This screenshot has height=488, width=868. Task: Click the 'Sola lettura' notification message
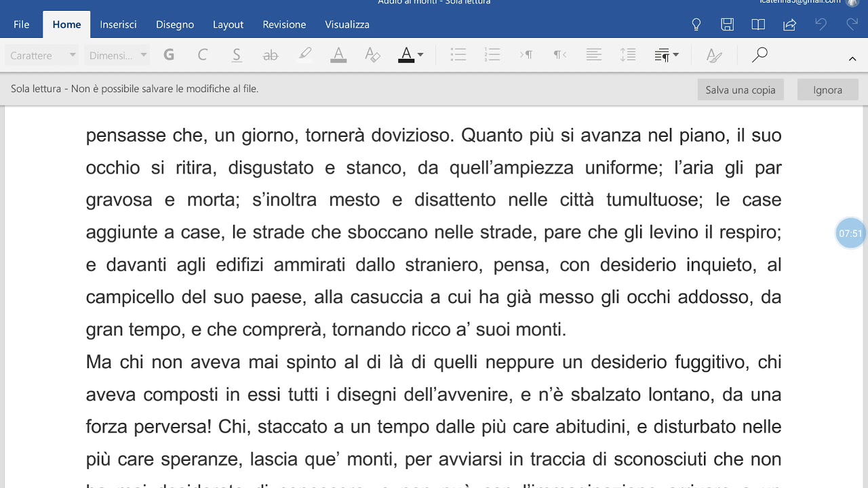(134, 89)
